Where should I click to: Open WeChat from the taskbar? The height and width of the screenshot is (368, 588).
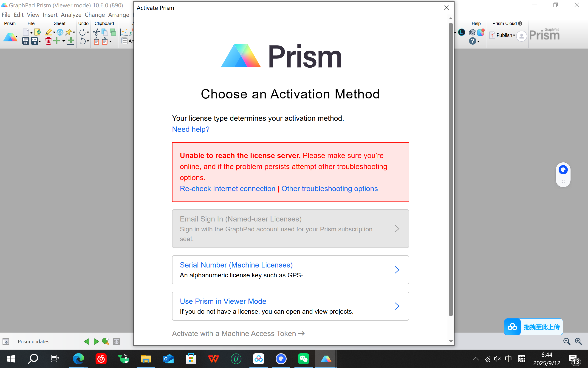[x=303, y=359]
